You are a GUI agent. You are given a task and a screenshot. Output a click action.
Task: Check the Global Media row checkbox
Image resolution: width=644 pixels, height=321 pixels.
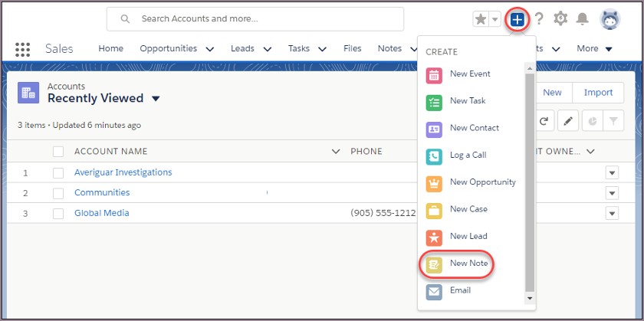tap(58, 214)
